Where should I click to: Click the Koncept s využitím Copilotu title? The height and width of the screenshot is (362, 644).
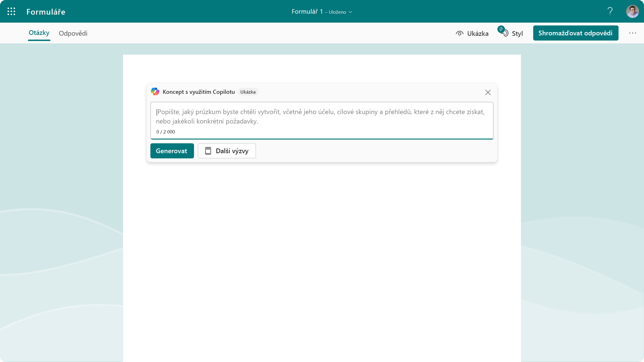click(x=198, y=92)
